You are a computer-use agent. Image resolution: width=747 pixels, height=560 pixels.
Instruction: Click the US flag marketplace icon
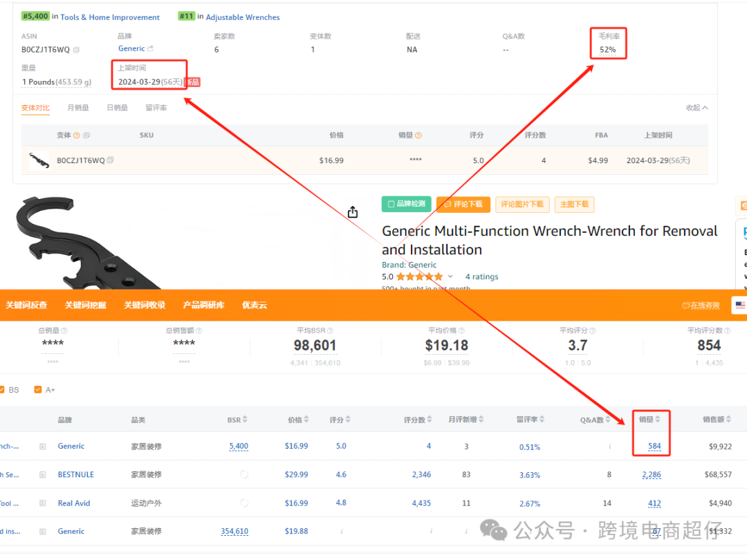pyautogui.click(x=740, y=306)
